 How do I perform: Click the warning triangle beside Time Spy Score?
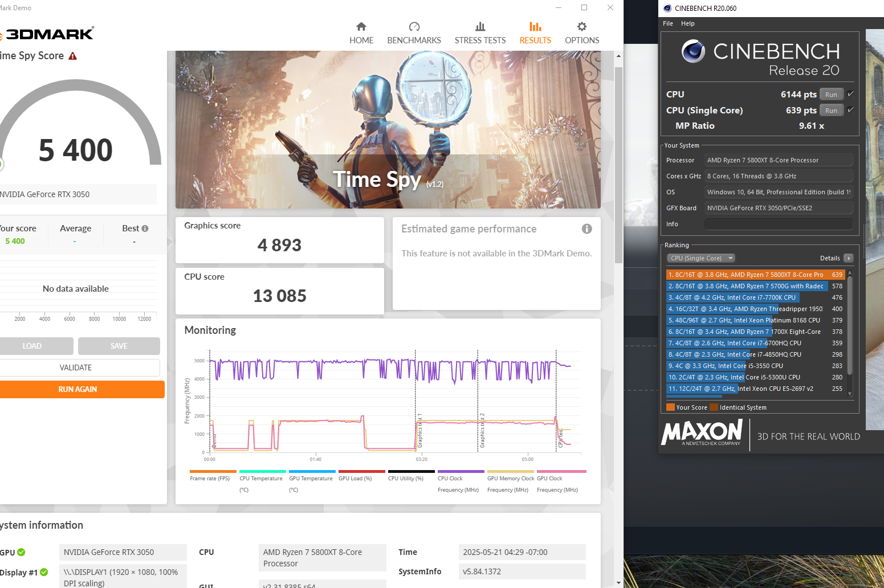pyautogui.click(x=72, y=55)
